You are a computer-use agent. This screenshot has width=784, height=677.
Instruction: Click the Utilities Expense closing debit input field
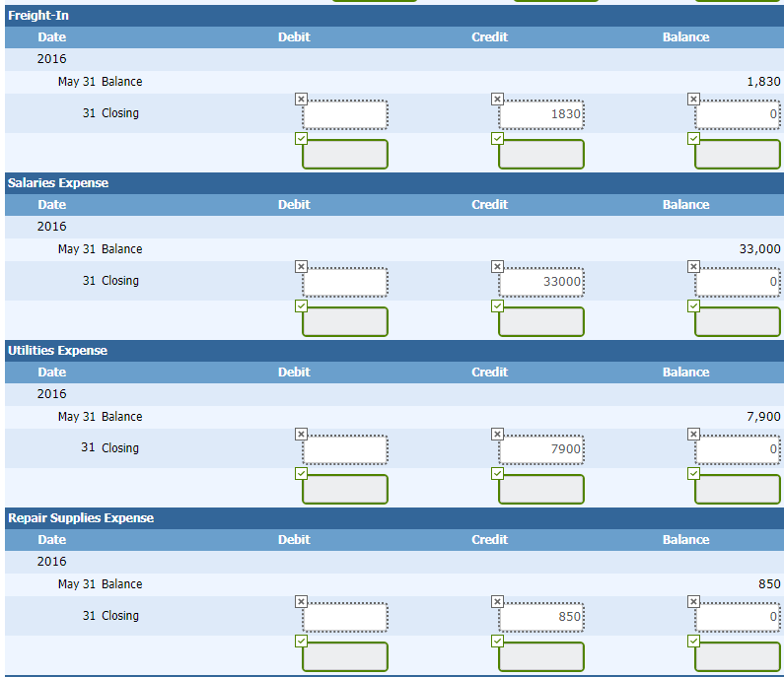pos(345,449)
